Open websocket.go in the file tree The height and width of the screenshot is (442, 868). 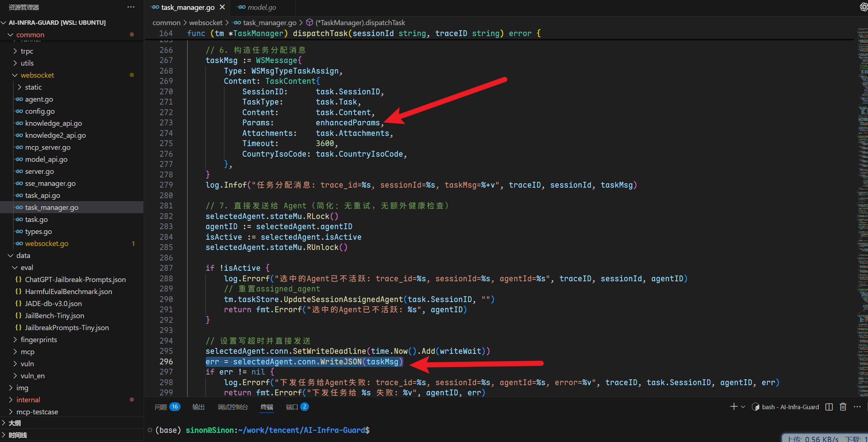pos(47,243)
